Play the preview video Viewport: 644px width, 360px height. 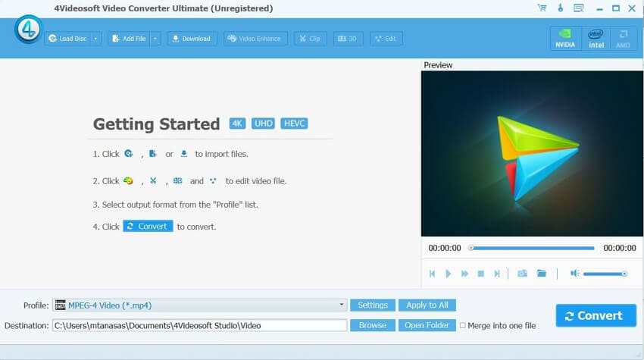tap(448, 274)
